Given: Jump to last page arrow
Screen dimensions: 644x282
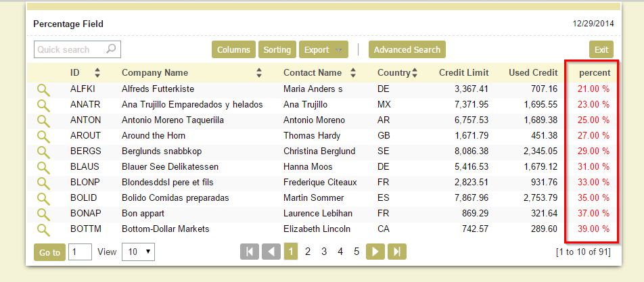Looking at the screenshot, I should pyautogui.click(x=397, y=252).
